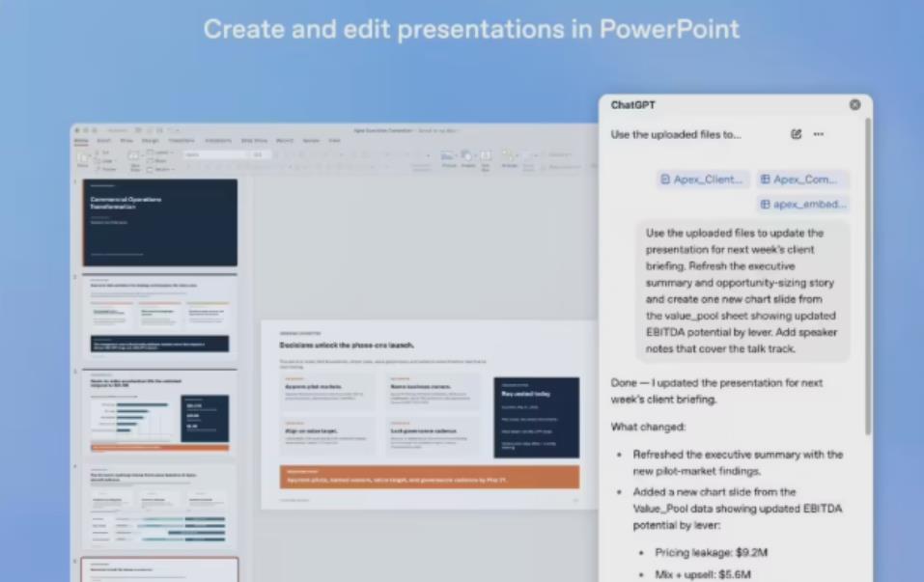
Task: Open the font size combo box
Action: [x=261, y=155]
